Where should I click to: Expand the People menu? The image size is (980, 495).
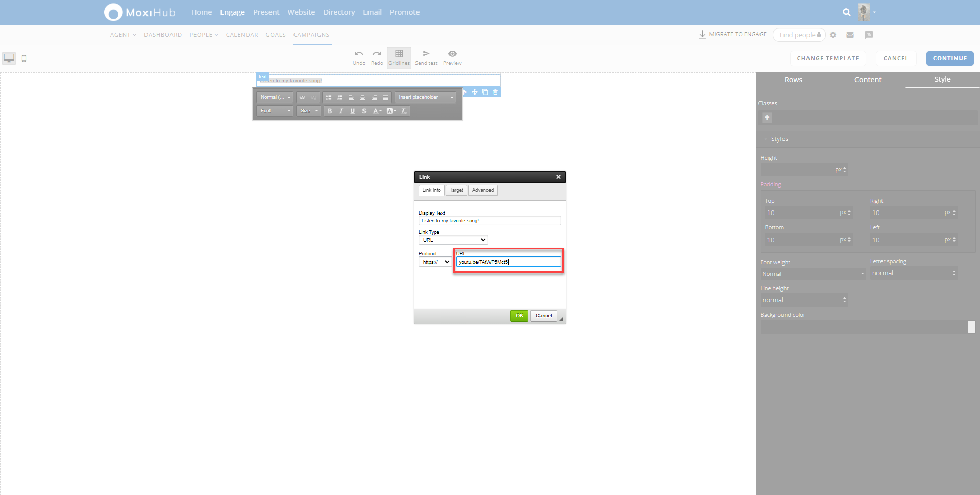pyautogui.click(x=204, y=35)
